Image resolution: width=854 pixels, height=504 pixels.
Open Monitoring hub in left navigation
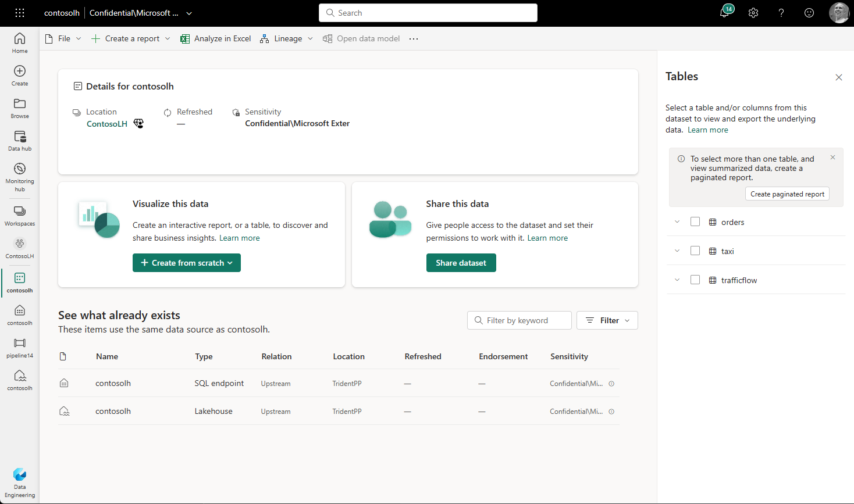(x=20, y=177)
